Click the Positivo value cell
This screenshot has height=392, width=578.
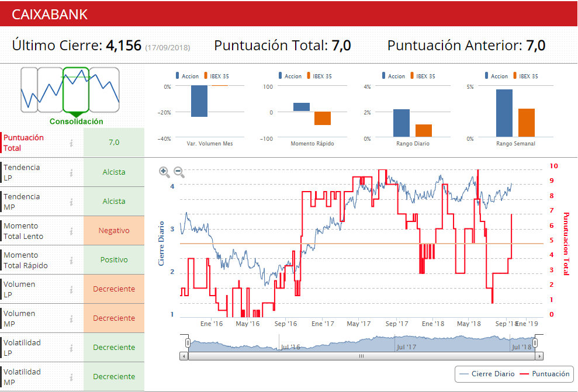[x=114, y=260]
